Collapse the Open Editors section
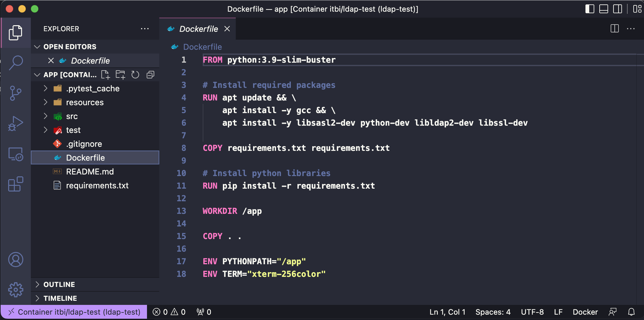The width and height of the screenshot is (644, 320). [95, 47]
